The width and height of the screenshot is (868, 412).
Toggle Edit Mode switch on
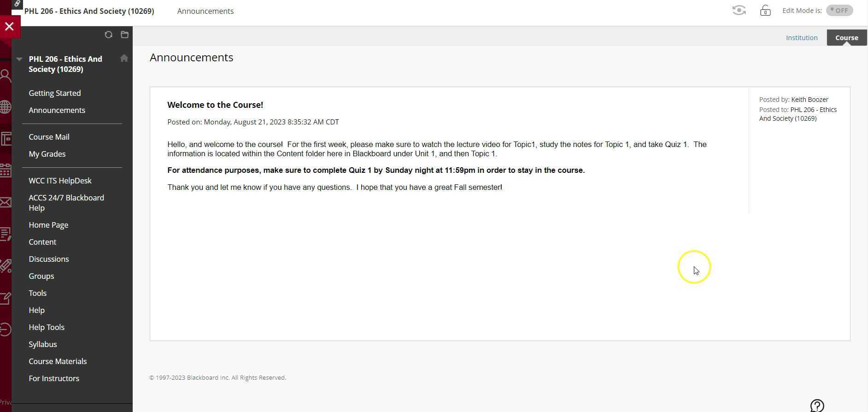(839, 11)
